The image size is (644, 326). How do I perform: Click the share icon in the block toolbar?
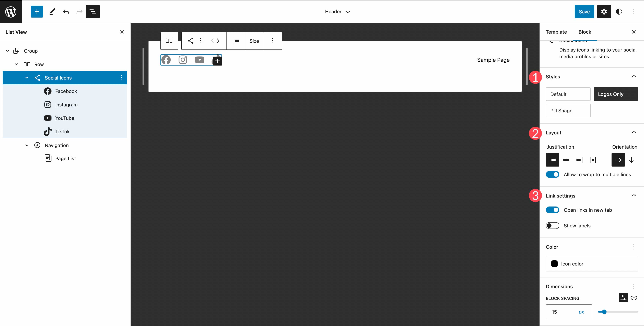(x=190, y=40)
